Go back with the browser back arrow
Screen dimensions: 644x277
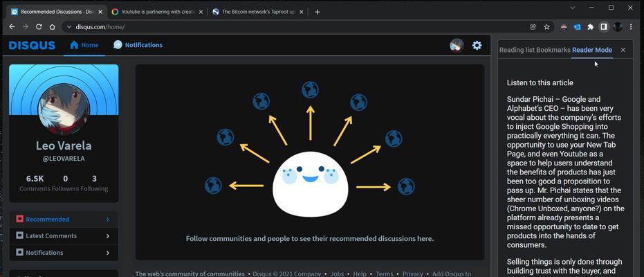click(x=12, y=27)
